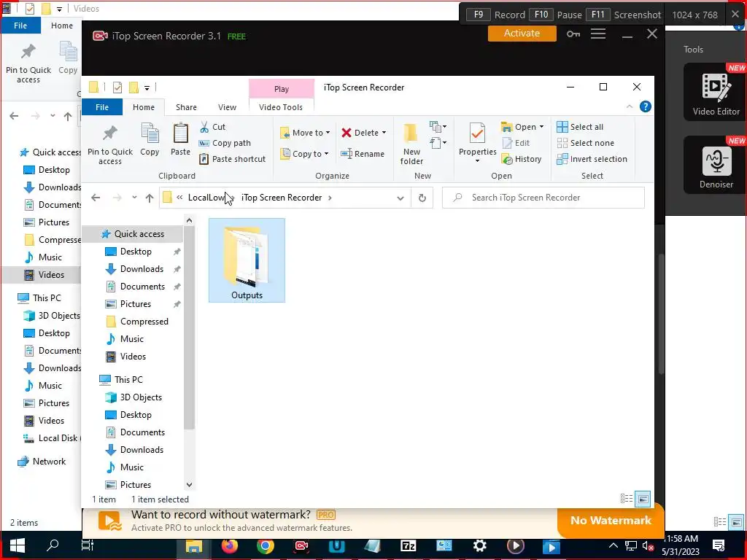Open the File tab in front Explorer

102,107
